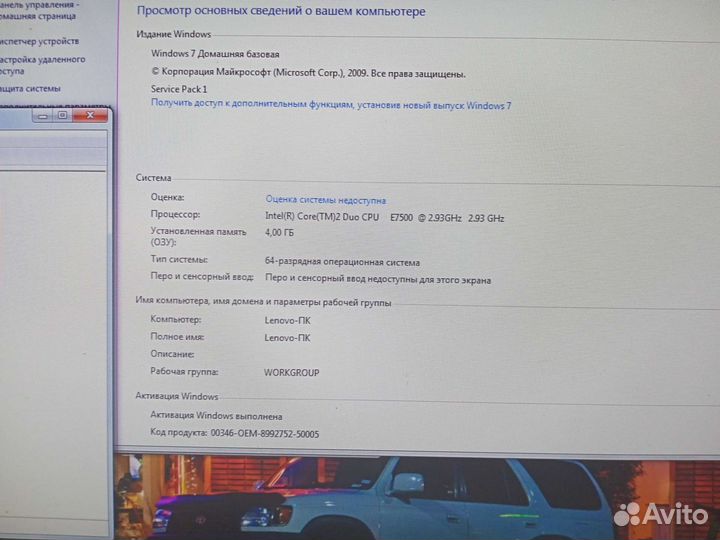Click the Активация Windows выполнена text
Screen dimensions: 720x540
tap(216, 416)
